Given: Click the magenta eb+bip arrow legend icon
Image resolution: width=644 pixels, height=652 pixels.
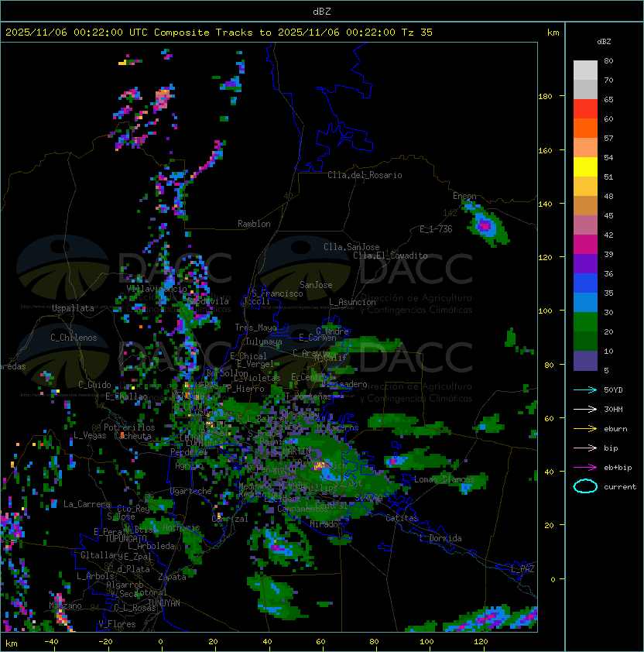Looking at the screenshot, I should [x=585, y=468].
